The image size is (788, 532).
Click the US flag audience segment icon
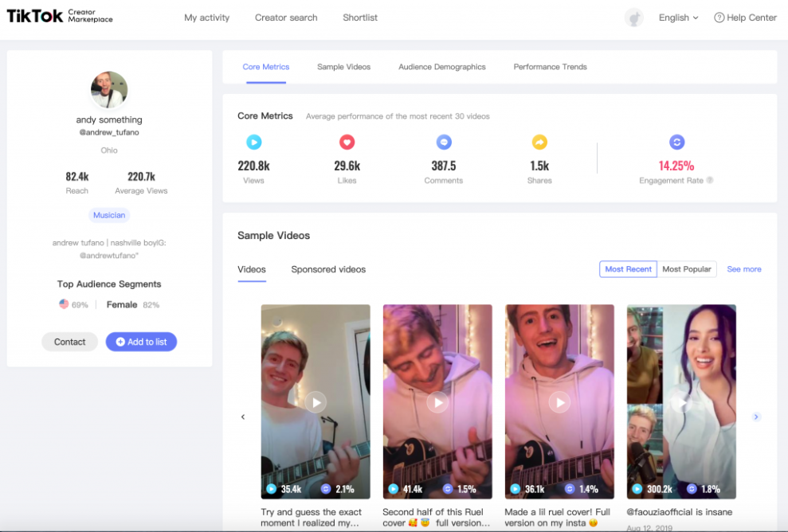tap(64, 304)
